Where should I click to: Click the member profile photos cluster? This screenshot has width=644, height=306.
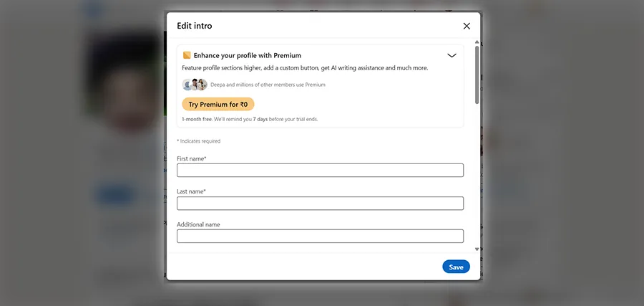[x=195, y=85]
